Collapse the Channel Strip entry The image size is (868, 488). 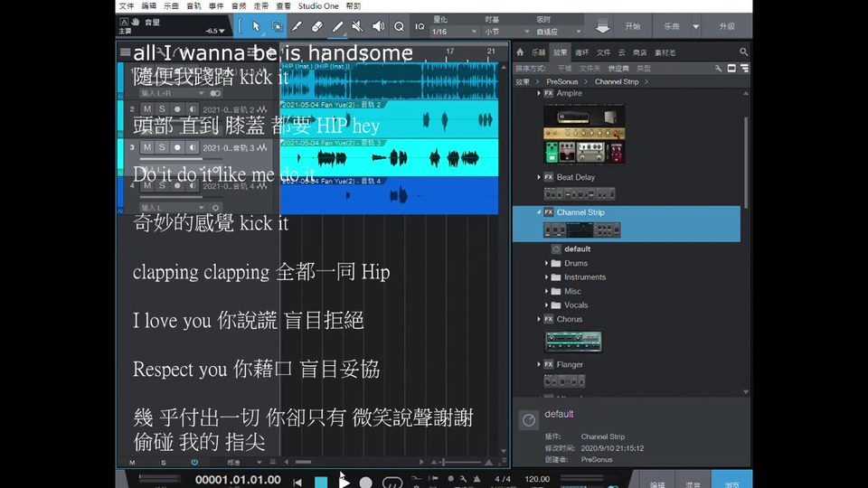tap(539, 211)
